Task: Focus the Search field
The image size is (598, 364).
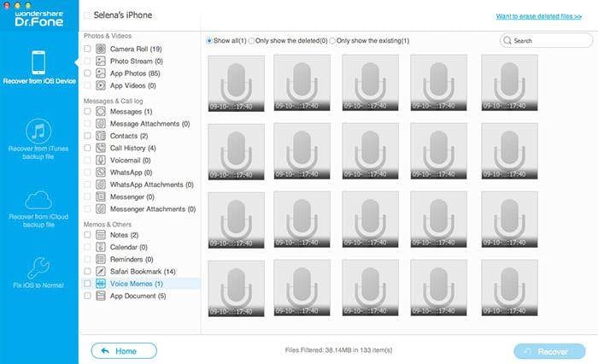Action: point(546,40)
